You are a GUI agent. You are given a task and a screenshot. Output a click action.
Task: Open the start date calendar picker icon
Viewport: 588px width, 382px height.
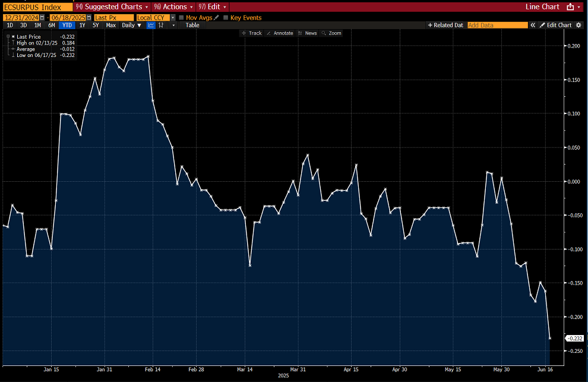[x=42, y=18]
